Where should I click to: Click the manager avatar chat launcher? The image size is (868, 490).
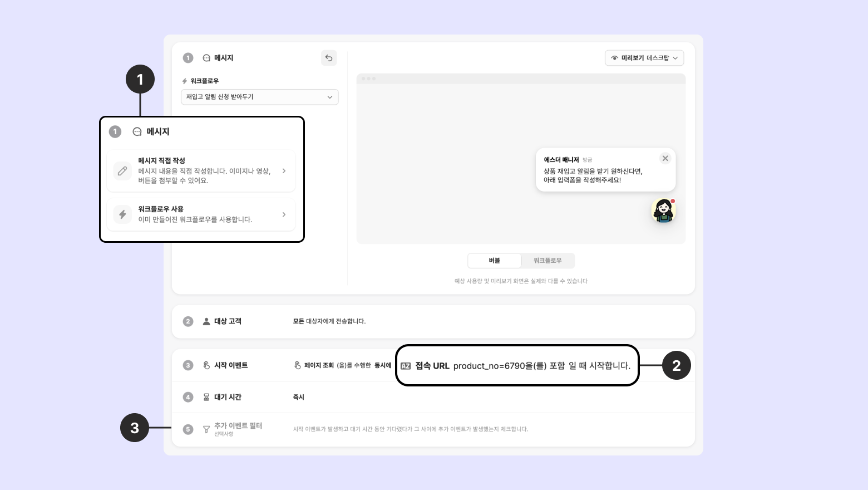[663, 211]
